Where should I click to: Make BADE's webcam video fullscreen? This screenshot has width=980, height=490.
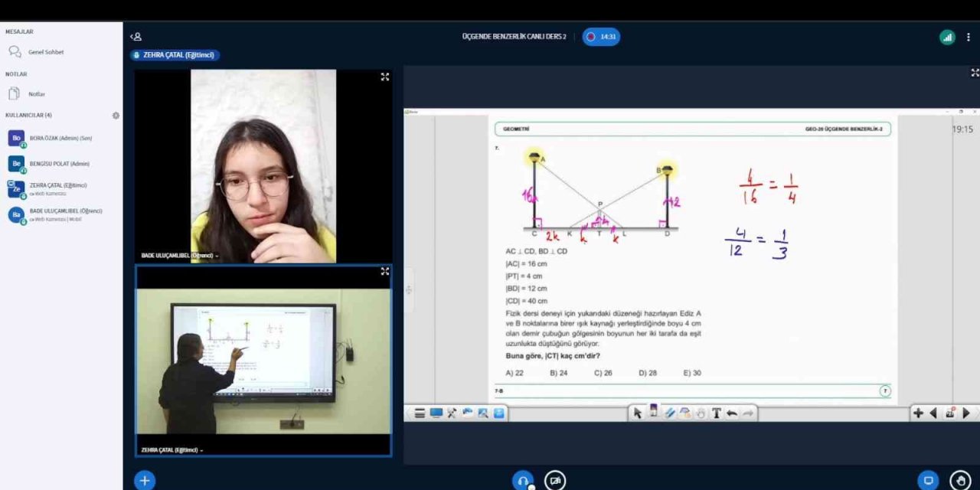tap(384, 77)
